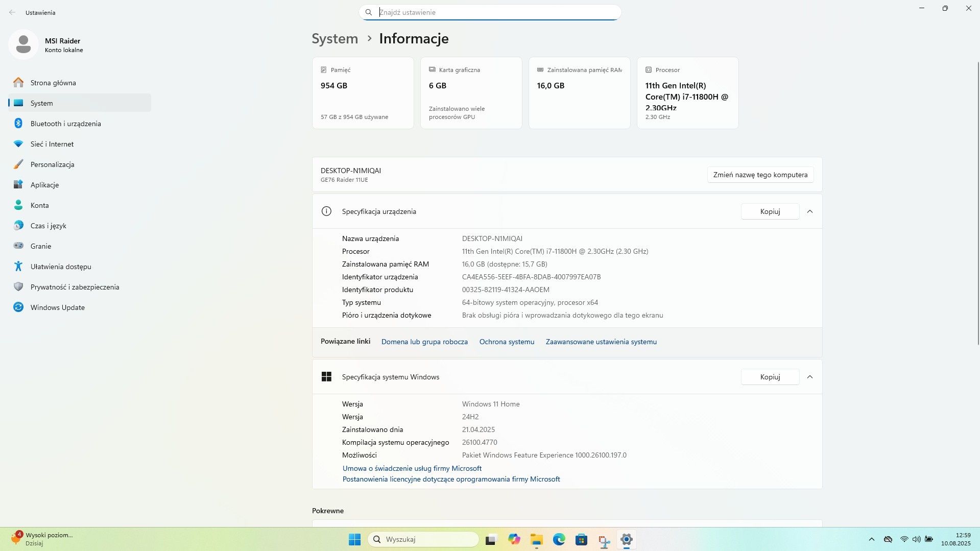The height and width of the screenshot is (551, 980).
Task: Open the Karta graficzna 6 GB card
Action: pos(471,93)
